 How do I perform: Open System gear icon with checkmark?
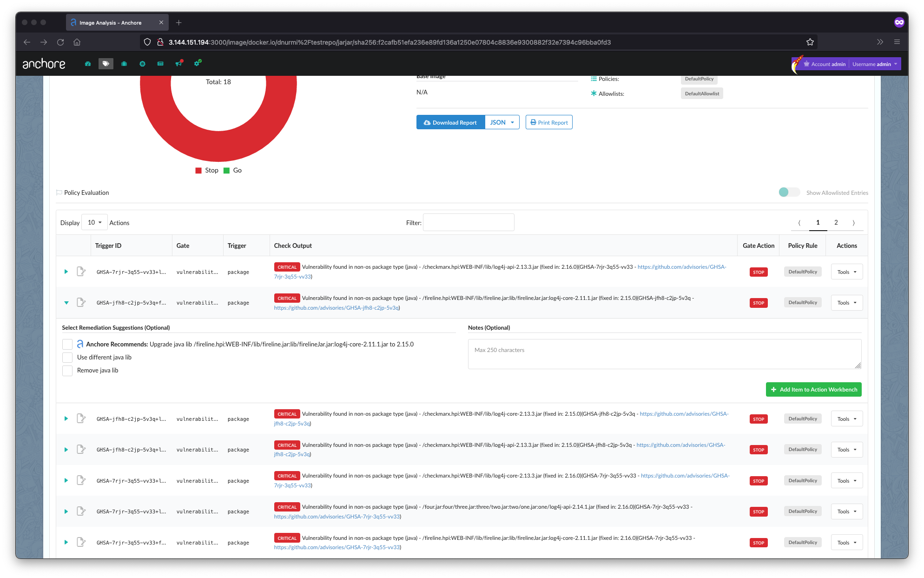[x=198, y=63]
